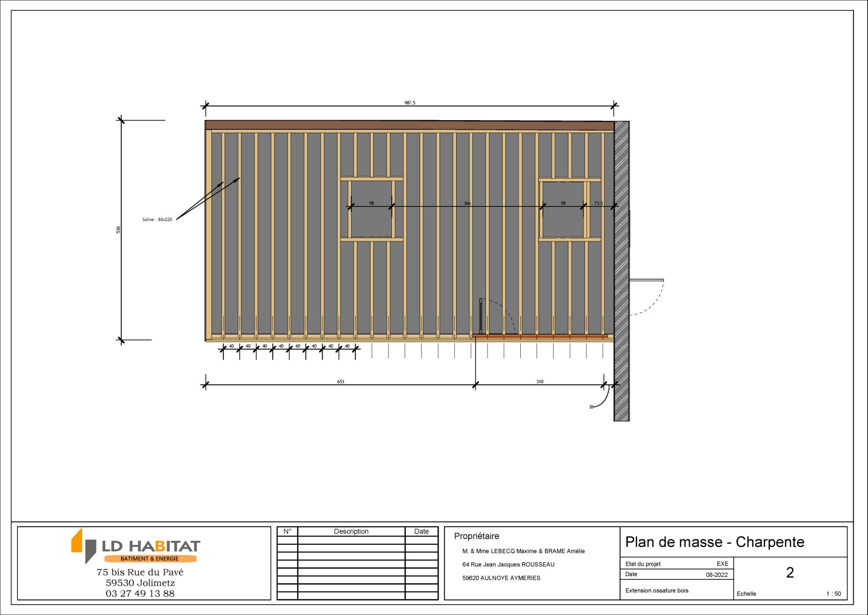868x615 pixels.
Task: Click the sheet number 2
Action: [790, 573]
